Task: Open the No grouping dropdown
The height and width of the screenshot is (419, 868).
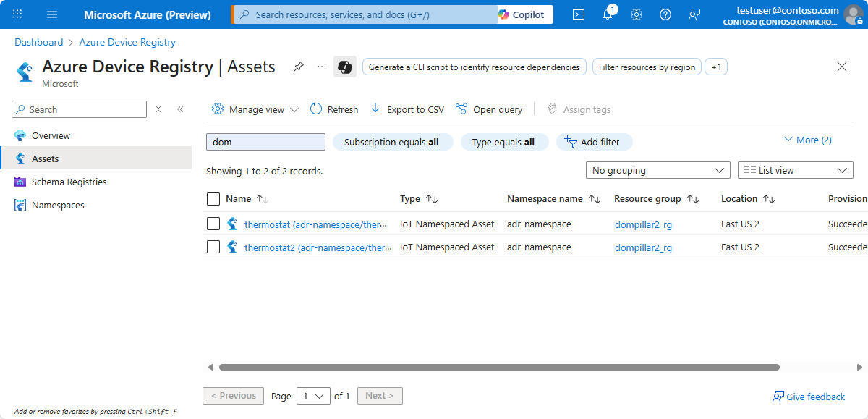Action: tap(657, 169)
